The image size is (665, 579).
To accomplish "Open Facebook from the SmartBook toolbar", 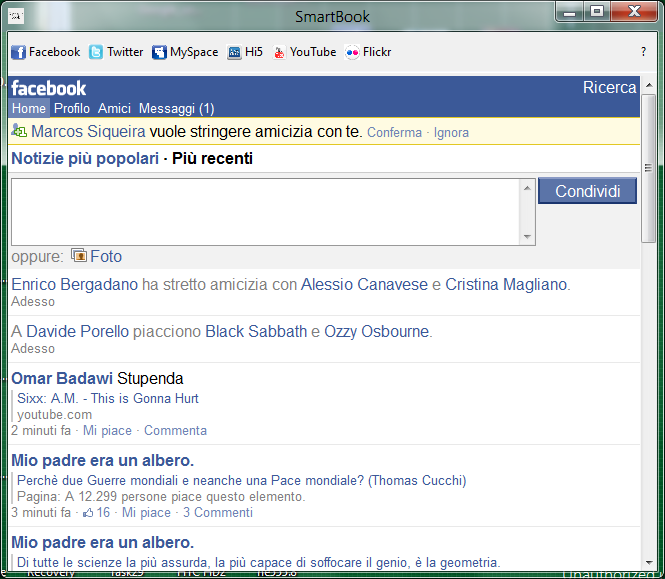I will point(45,52).
